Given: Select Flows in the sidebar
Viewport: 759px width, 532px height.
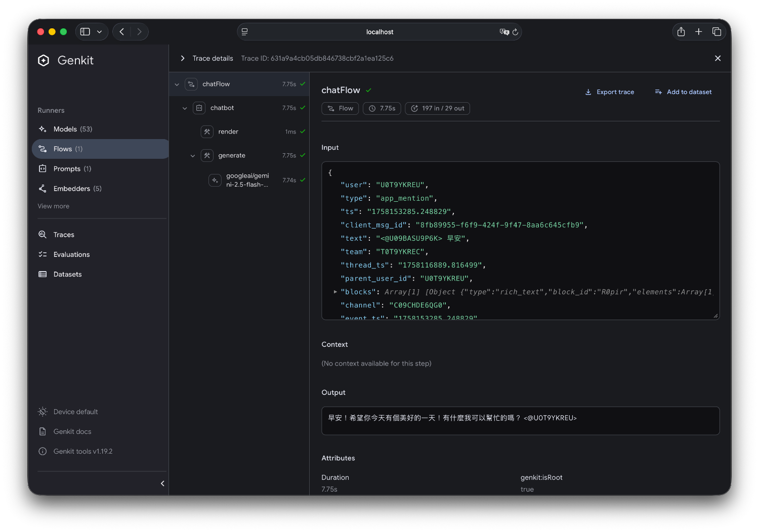Looking at the screenshot, I should 100,149.
